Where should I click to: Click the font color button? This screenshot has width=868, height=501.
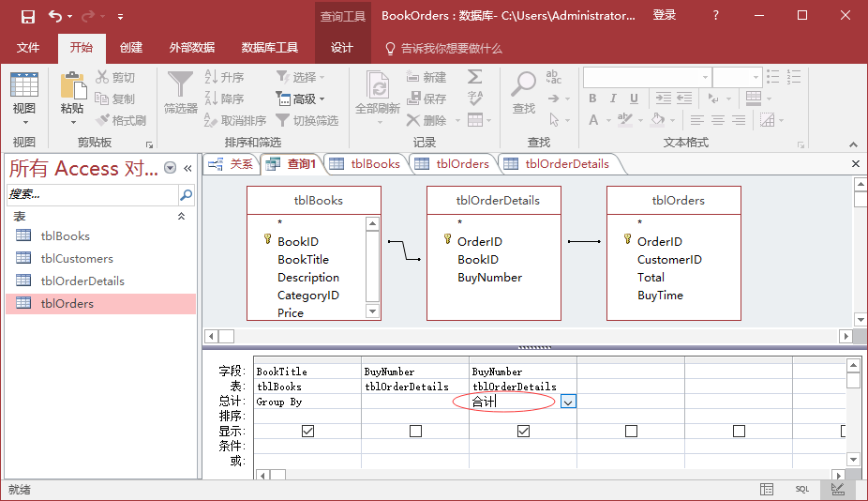[594, 120]
